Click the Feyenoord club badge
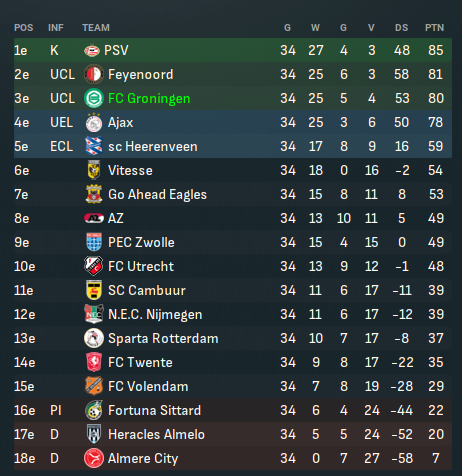This screenshot has width=462, height=476. tap(94, 74)
